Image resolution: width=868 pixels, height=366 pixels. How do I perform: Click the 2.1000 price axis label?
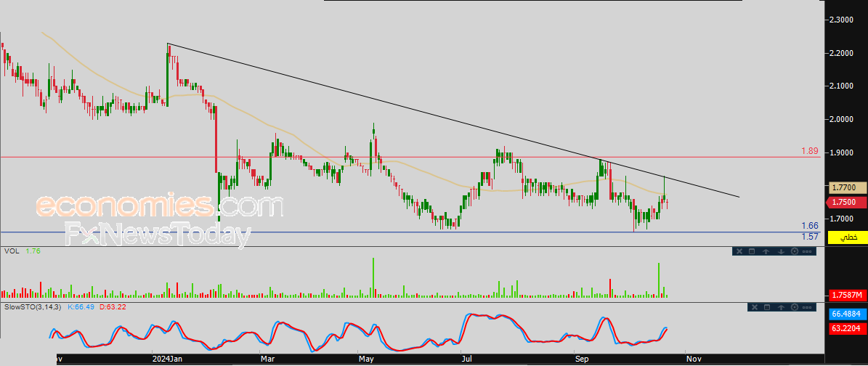point(840,86)
